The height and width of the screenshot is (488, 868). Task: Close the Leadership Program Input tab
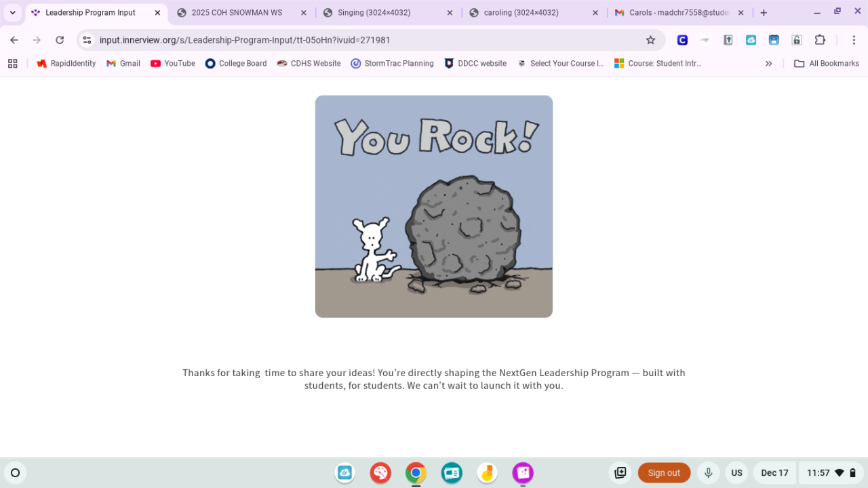coord(157,13)
